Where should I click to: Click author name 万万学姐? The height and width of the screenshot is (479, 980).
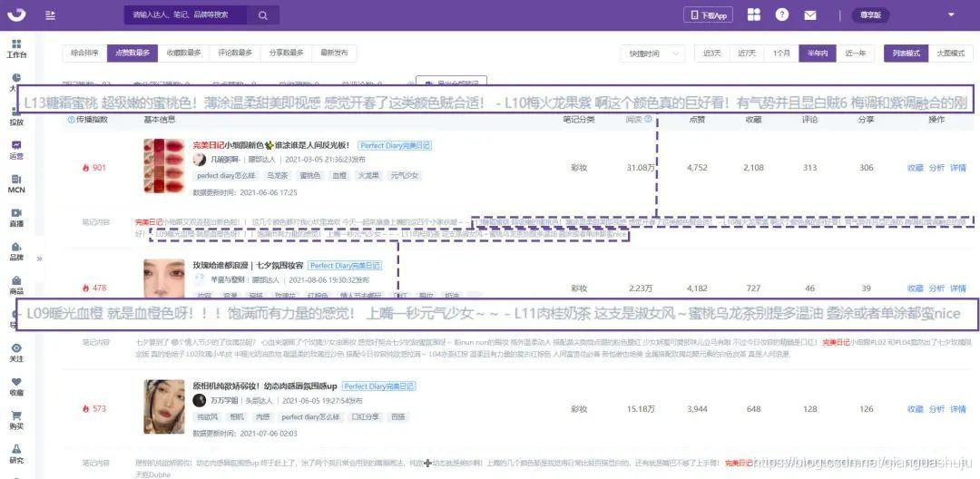pos(224,401)
